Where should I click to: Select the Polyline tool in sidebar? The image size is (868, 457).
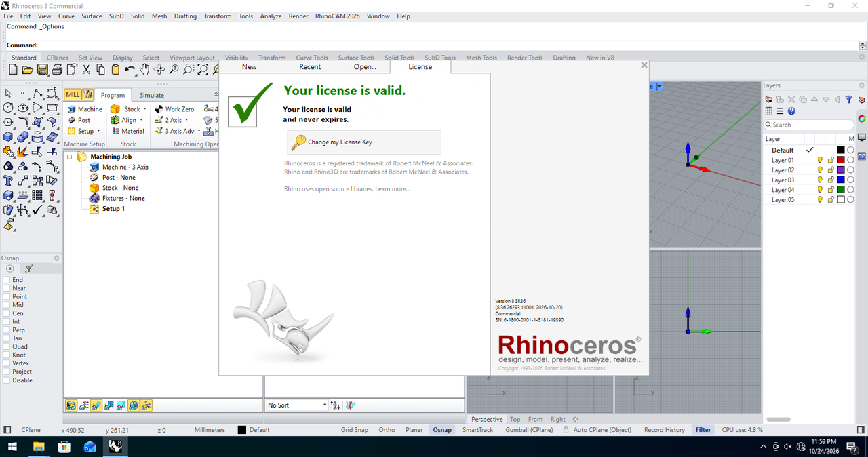point(37,94)
